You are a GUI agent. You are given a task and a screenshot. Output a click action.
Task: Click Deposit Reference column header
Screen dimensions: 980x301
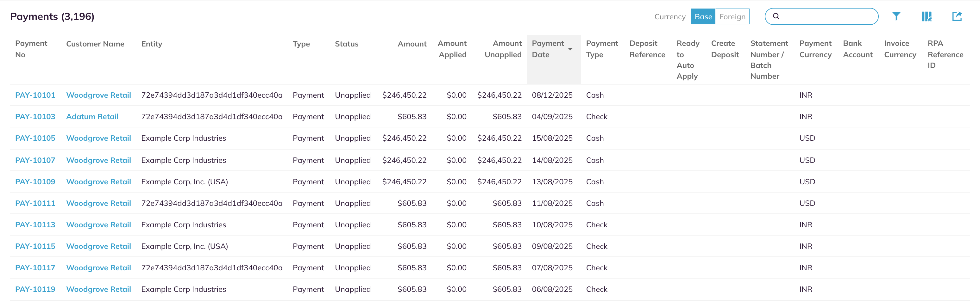click(647, 49)
